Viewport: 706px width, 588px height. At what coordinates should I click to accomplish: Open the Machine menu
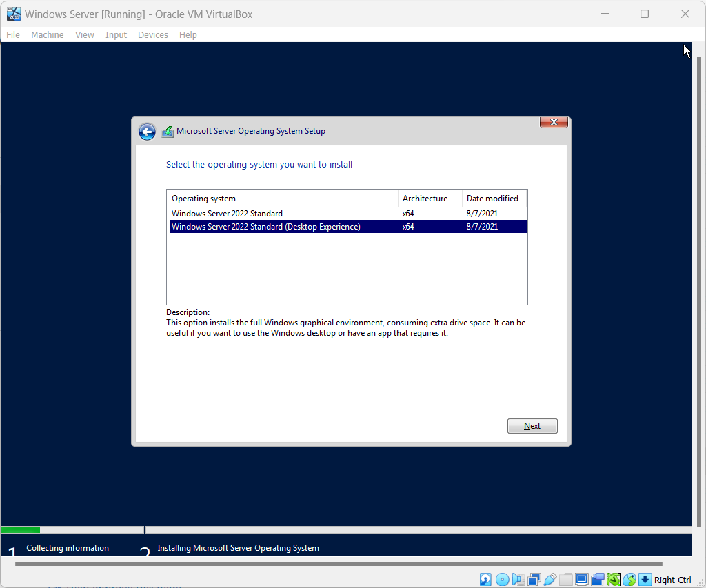48,34
